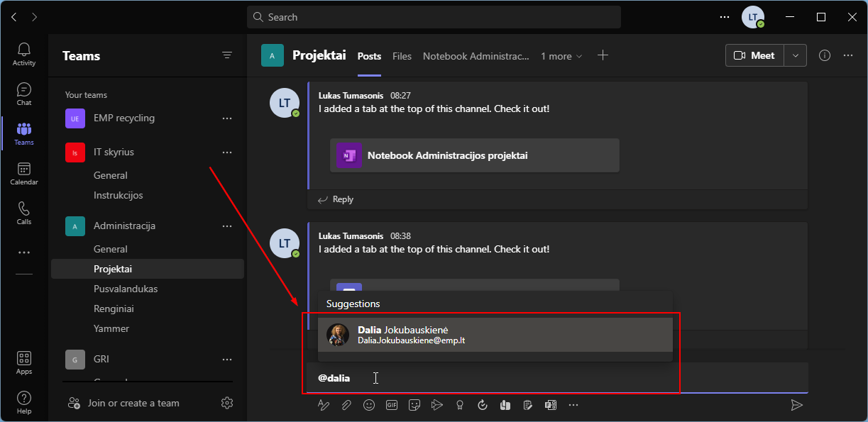Open the Praise badge icon
The height and width of the screenshot is (422, 868).
click(x=460, y=405)
